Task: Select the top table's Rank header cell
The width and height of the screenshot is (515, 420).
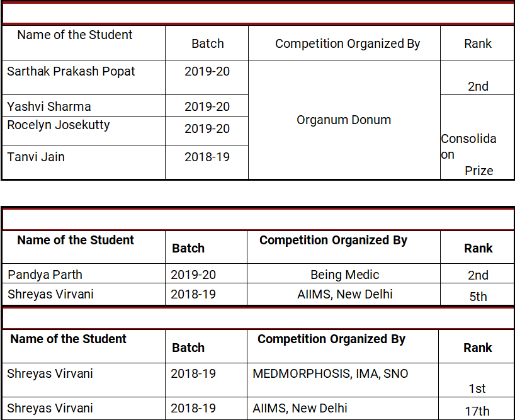Action: (478, 43)
